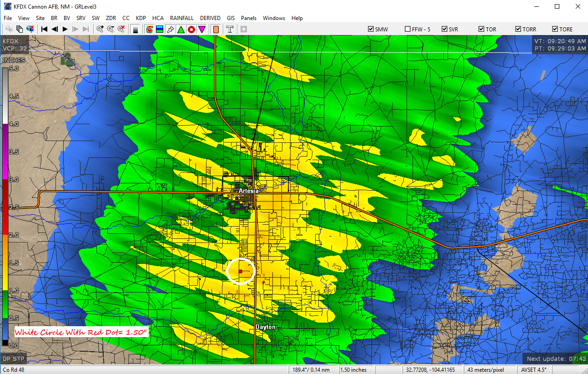
Task: Click the INCHES precipitation color scale
Action: coord(5,205)
